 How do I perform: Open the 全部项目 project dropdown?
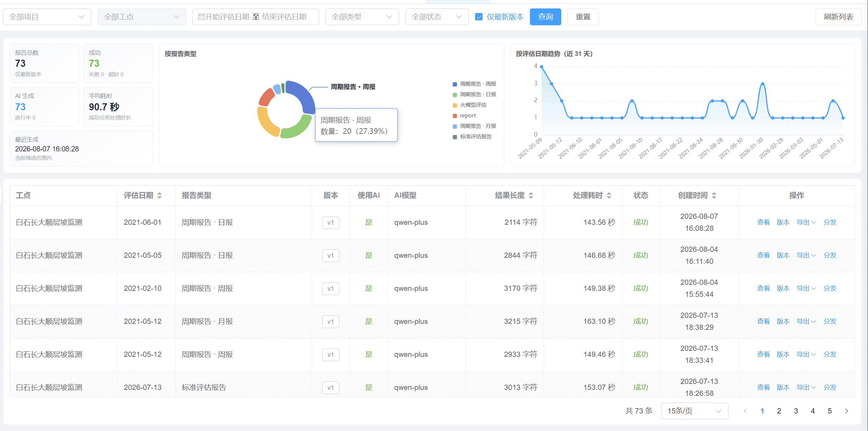pyautogui.click(x=47, y=17)
